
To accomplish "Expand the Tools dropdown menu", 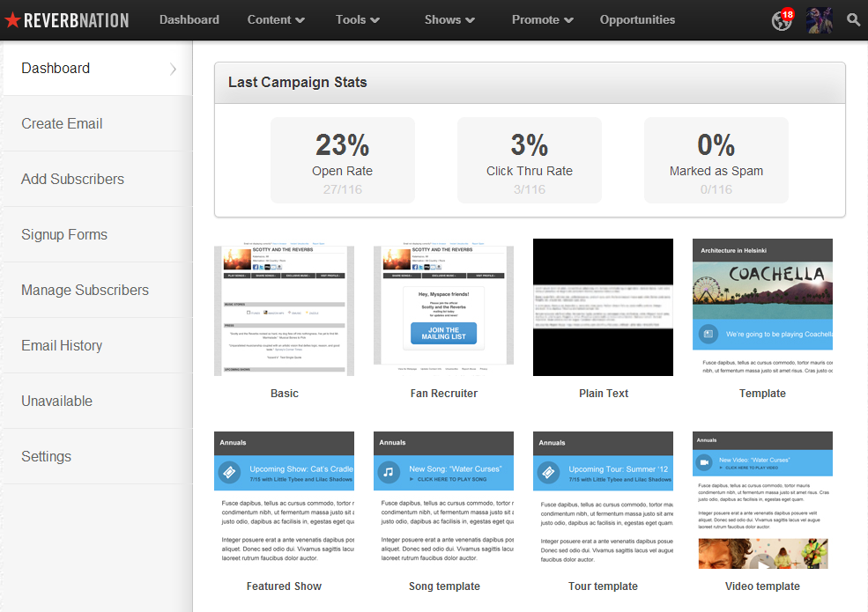I will coord(358,20).
